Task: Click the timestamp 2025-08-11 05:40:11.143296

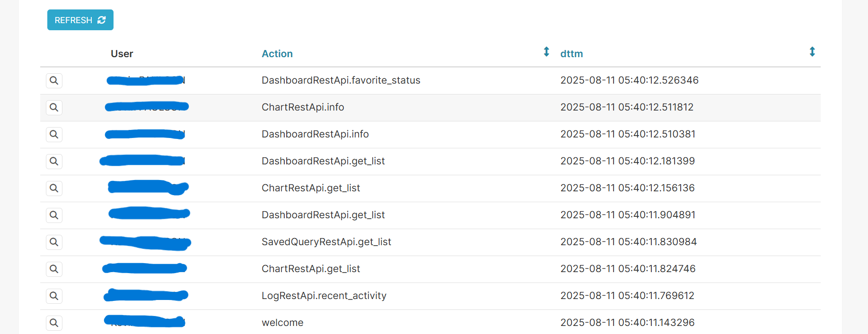Action: click(x=627, y=323)
